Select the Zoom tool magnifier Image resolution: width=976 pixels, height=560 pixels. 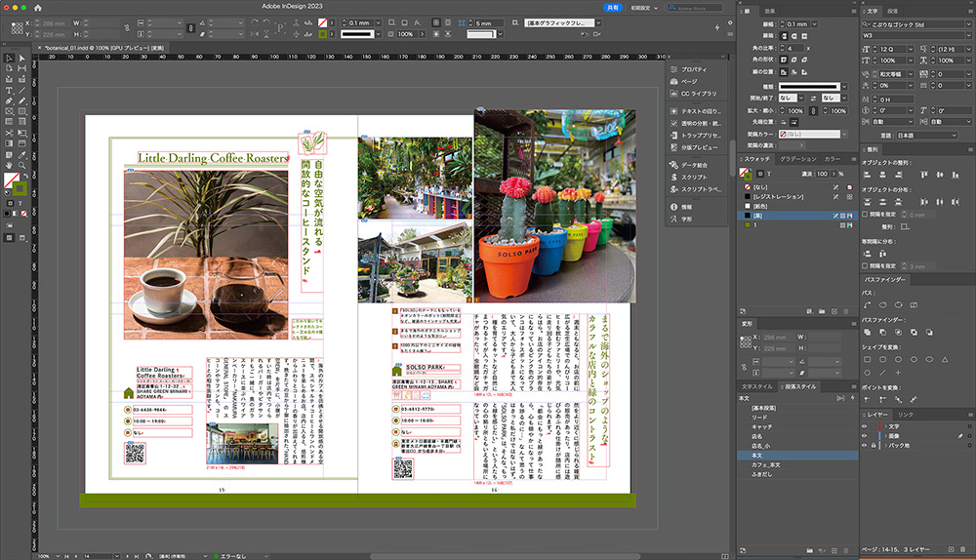coord(21,166)
